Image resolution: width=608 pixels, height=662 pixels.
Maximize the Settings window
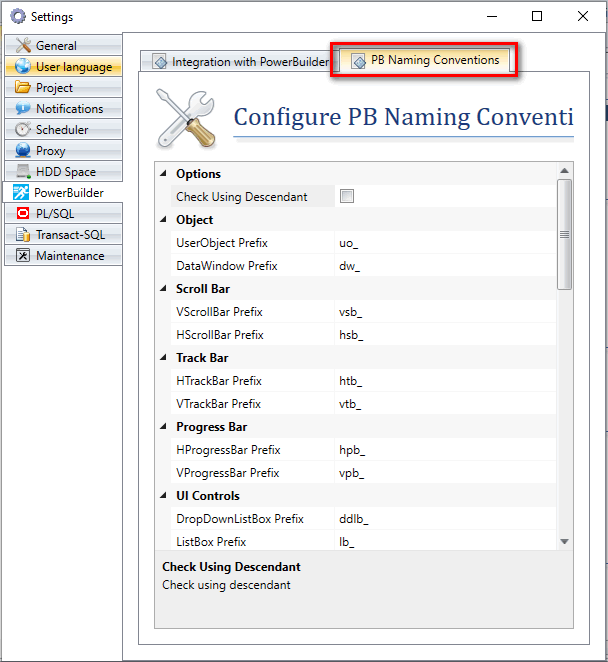tap(537, 16)
